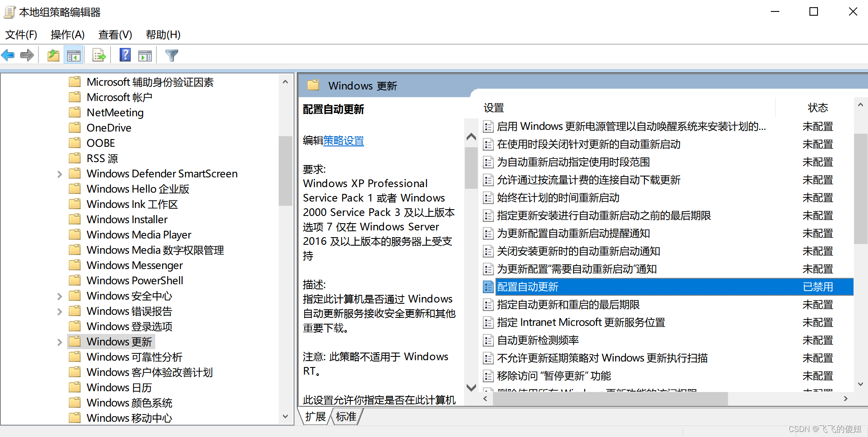The height and width of the screenshot is (437, 868).
Task: Switch to the 标准 tab
Action: [x=346, y=417]
